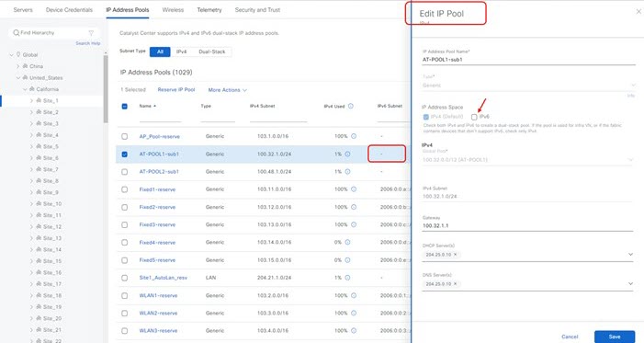Open the DNS Server(s) dropdown arrow
Screen dimensions: 644x343
pyautogui.click(x=630, y=284)
